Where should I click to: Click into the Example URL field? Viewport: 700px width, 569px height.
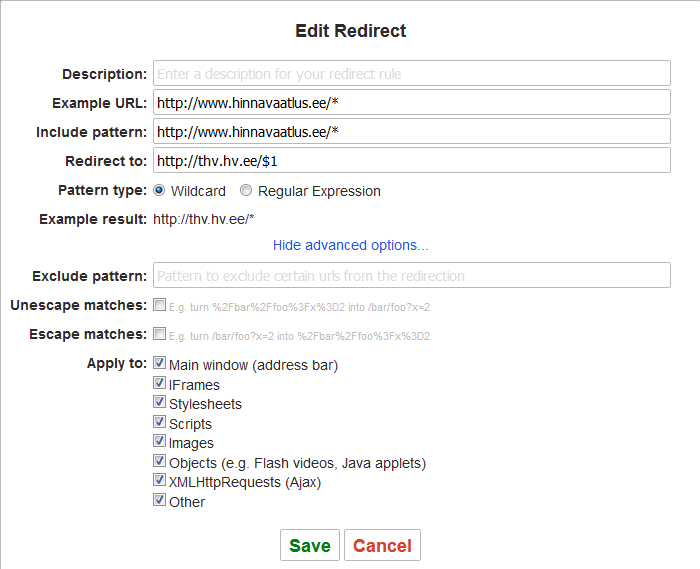point(412,102)
